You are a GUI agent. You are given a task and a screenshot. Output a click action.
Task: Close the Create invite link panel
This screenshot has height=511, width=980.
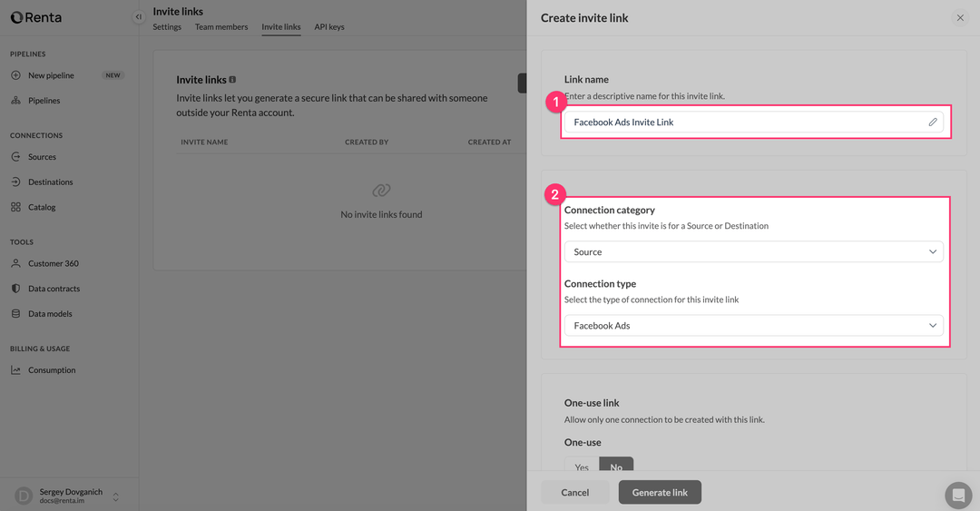(960, 17)
